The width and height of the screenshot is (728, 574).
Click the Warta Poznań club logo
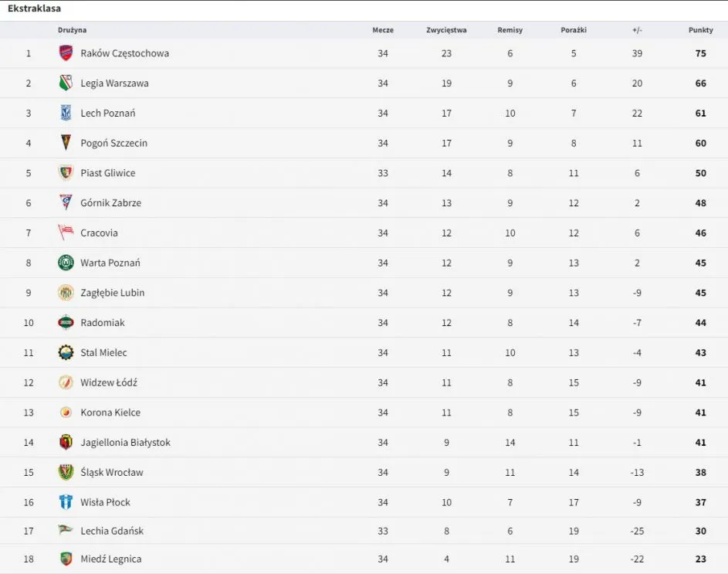[x=66, y=263]
